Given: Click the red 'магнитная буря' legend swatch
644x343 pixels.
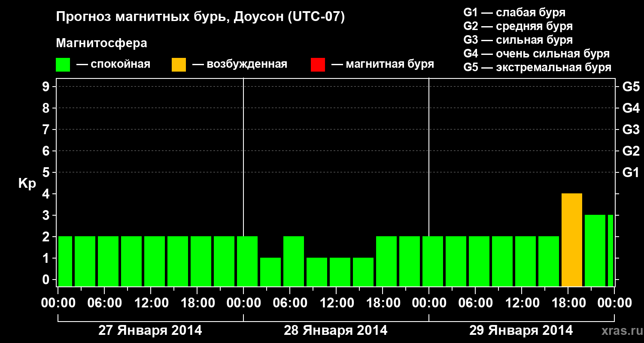Looking at the screenshot, I should click(318, 64).
